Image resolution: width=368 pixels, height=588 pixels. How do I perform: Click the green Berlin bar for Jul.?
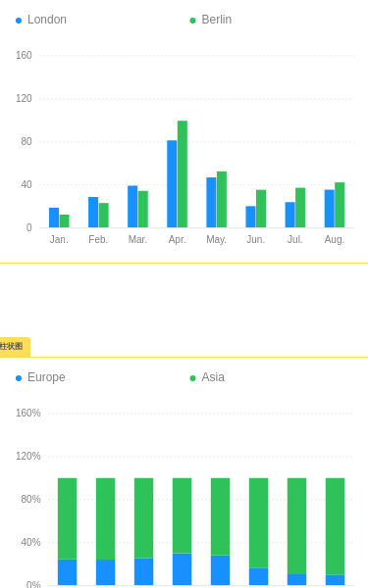[300, 208]
